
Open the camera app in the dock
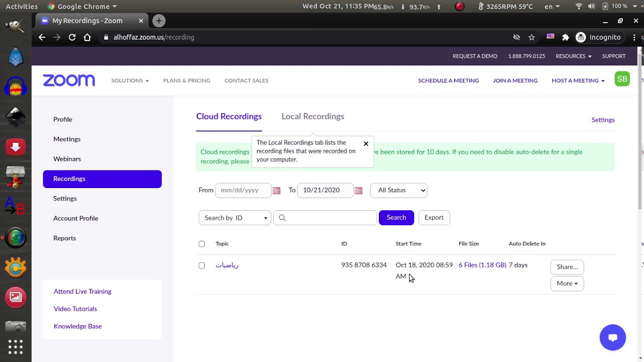(x=16, y=326)
